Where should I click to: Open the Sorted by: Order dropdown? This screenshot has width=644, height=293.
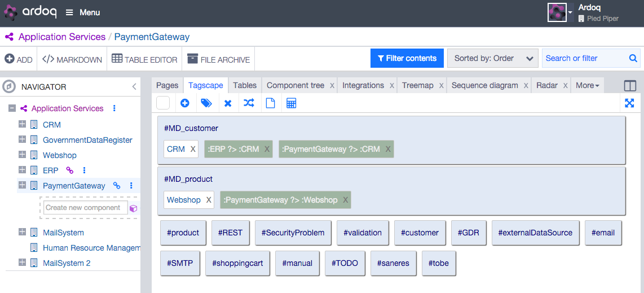point(493,58)
